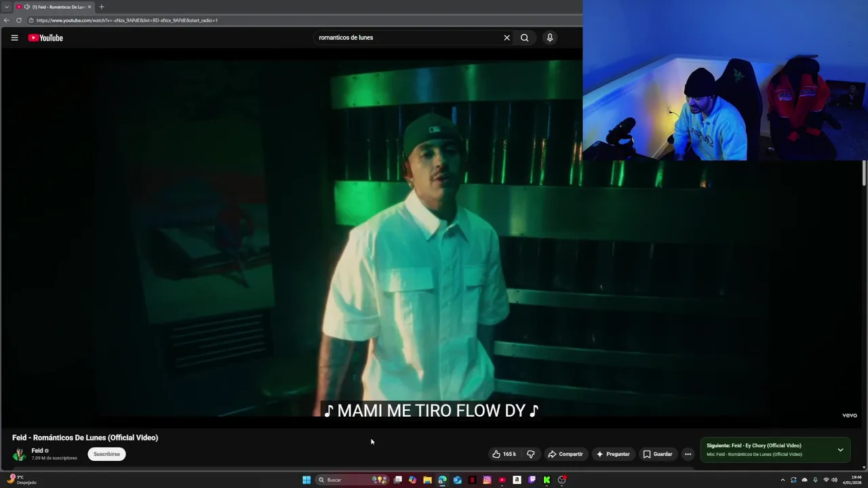Image resolution: width=868 pixels, height=488 pixels.
Task: Expand the Siguiente playlist panel chevron
Action: click(x=840, y=450)
